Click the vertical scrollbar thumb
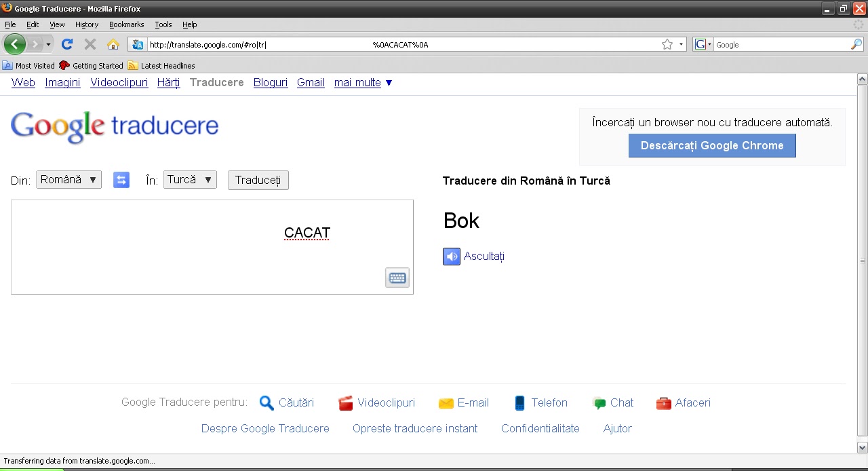The width and height of the screenshot is (868, 471). click(x=863, y=260)
